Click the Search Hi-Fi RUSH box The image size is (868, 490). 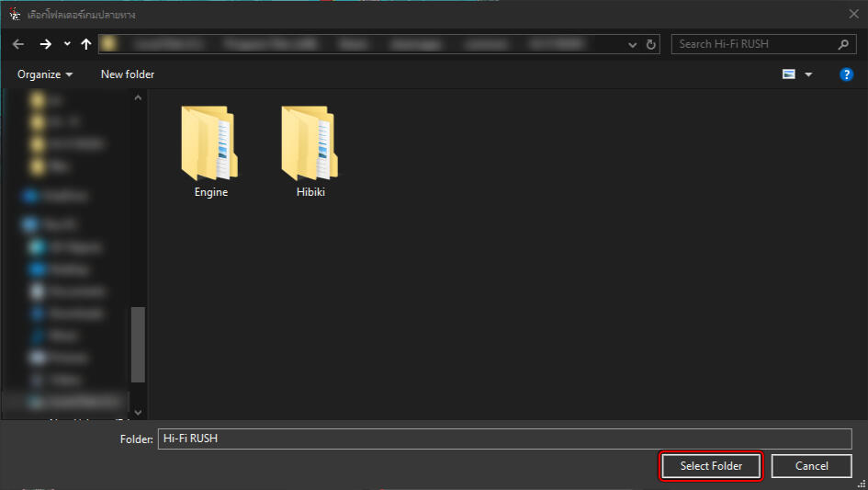(753, 44)
